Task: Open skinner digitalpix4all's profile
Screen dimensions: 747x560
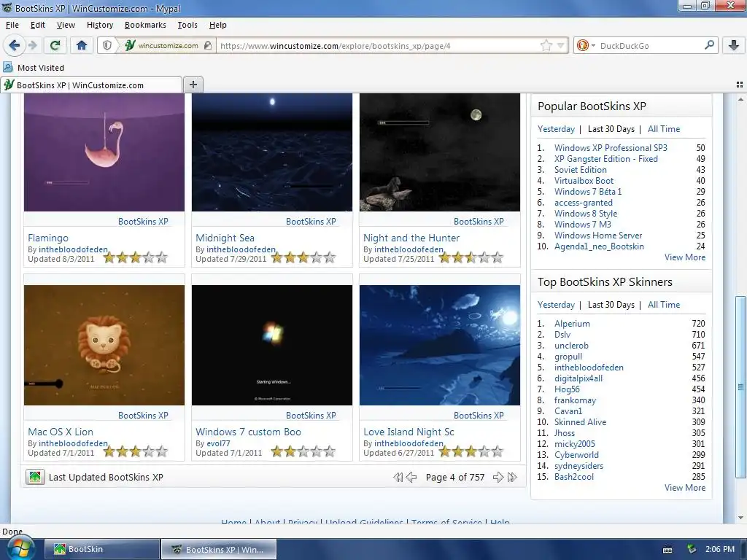Action: point(578,378)
